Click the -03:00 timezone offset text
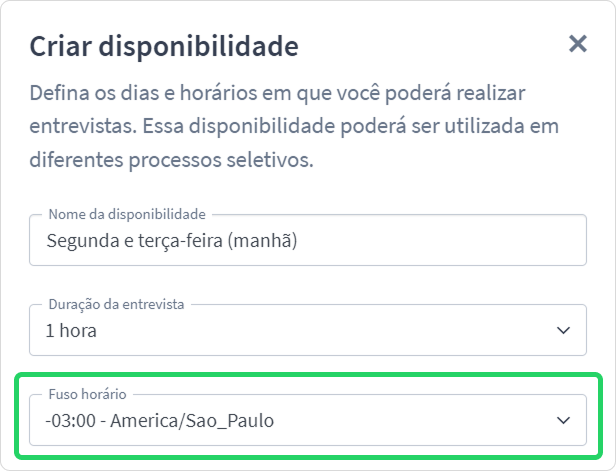Image resolution: width=616 pixels, height=471 pixels. tap(71, 420)
